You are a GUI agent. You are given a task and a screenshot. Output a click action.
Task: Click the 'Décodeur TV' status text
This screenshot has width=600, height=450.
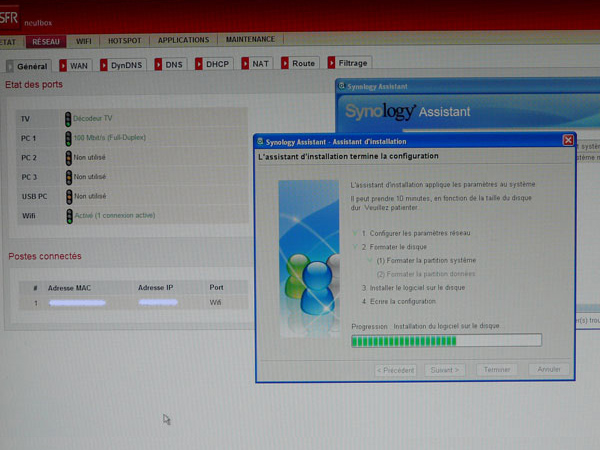93,119
